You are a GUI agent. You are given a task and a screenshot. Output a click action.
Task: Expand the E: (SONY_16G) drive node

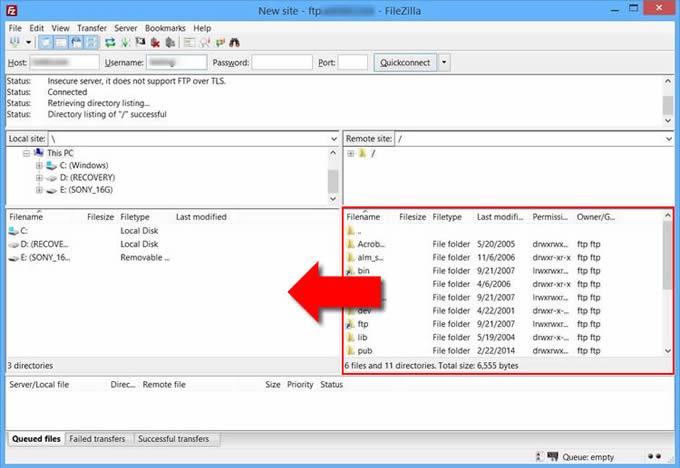click(x=39, y=190)
